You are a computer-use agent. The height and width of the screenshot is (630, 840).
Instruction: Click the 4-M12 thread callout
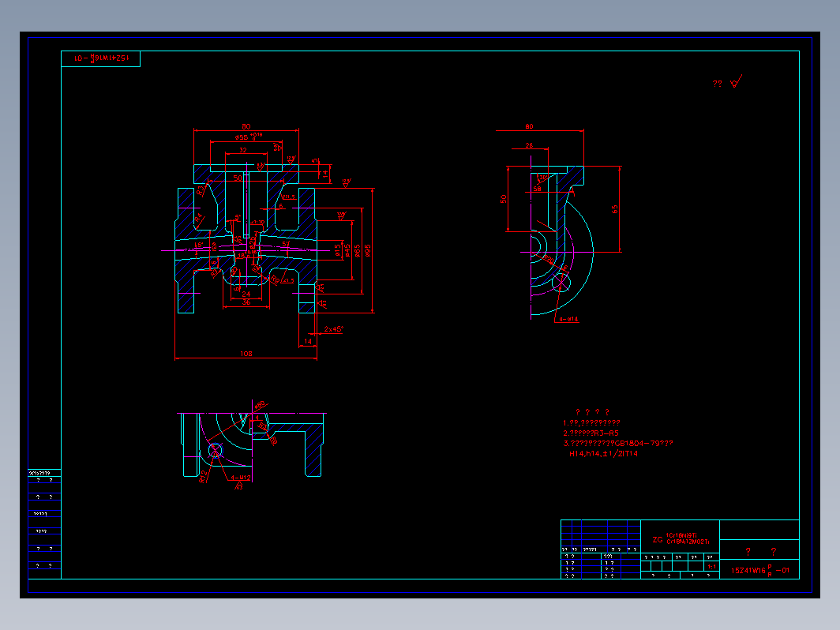[241, 478]
